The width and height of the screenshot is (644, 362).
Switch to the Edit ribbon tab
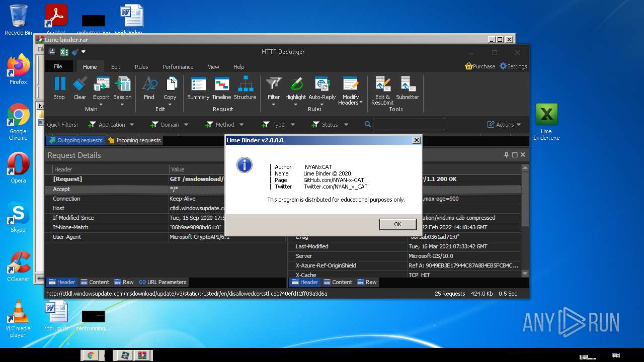point(116,67)
